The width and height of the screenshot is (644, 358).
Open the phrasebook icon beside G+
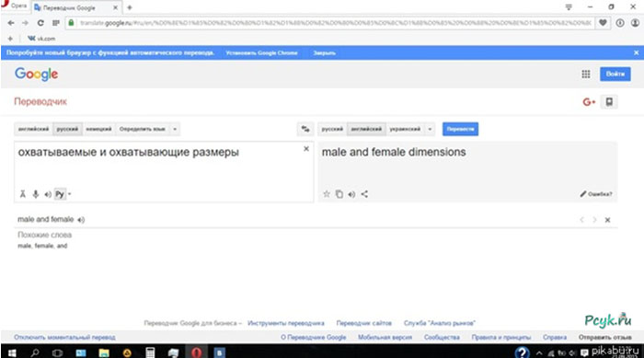[609, 101]
